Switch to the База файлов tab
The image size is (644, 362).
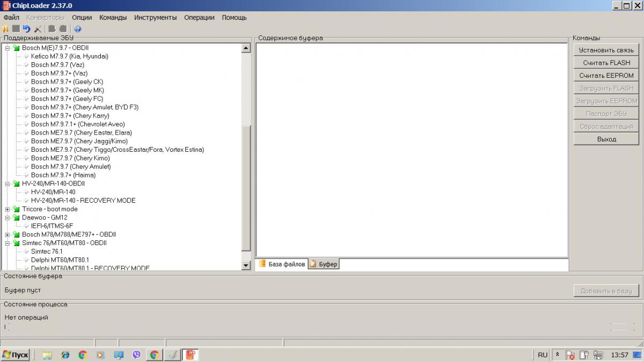[282, 264]
